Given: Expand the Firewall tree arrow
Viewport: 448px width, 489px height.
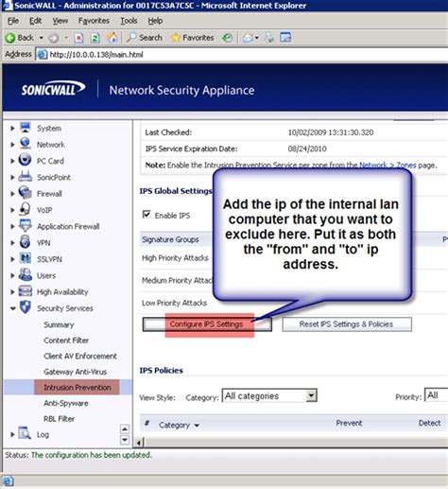Looking at the screenshot, I should 12,194.
